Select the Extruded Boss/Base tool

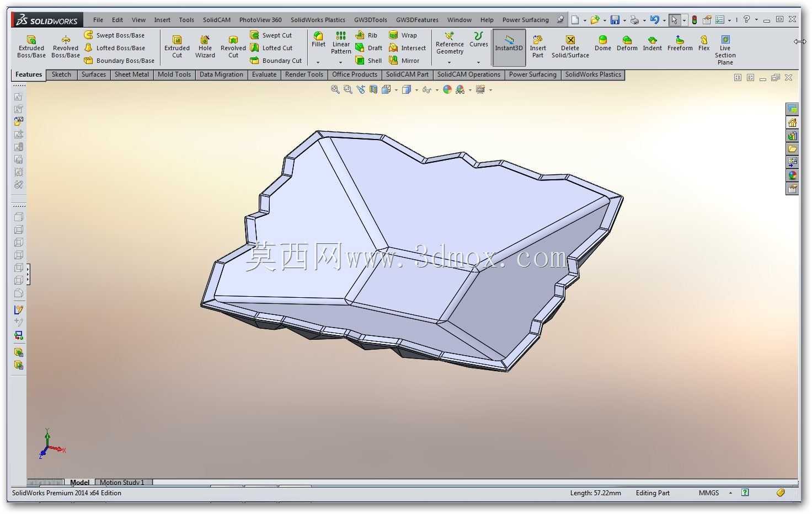click(x=31, y=46)
